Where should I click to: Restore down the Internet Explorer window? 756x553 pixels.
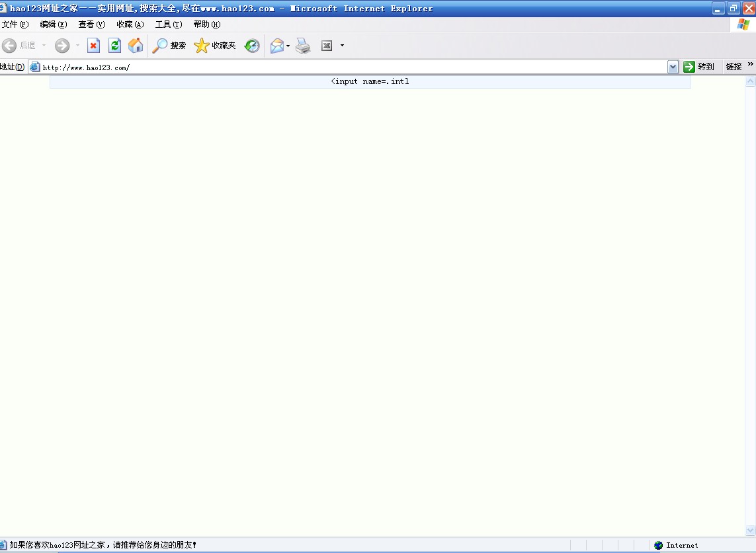point(734,8)
